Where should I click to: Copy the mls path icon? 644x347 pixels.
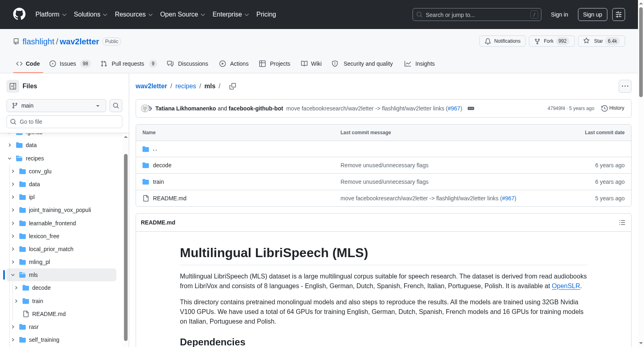point(233,86)
